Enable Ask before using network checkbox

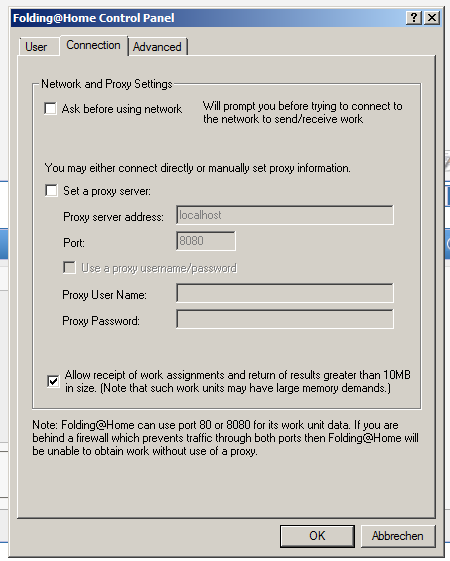[50, 108]
